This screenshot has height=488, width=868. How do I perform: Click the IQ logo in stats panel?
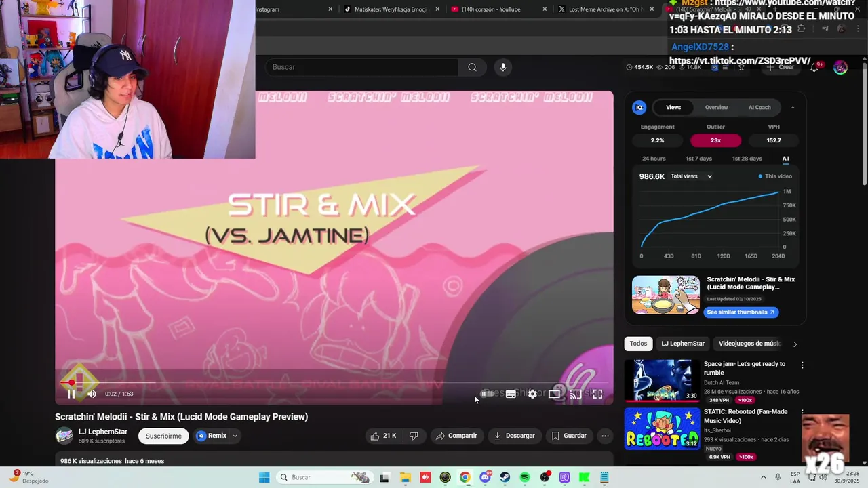(x=639, y=107)
